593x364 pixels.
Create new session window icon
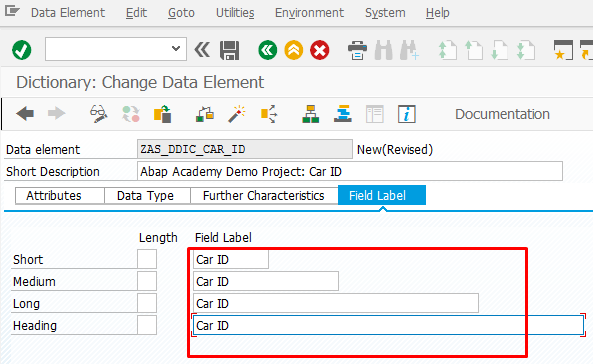(x=563, y=50)
